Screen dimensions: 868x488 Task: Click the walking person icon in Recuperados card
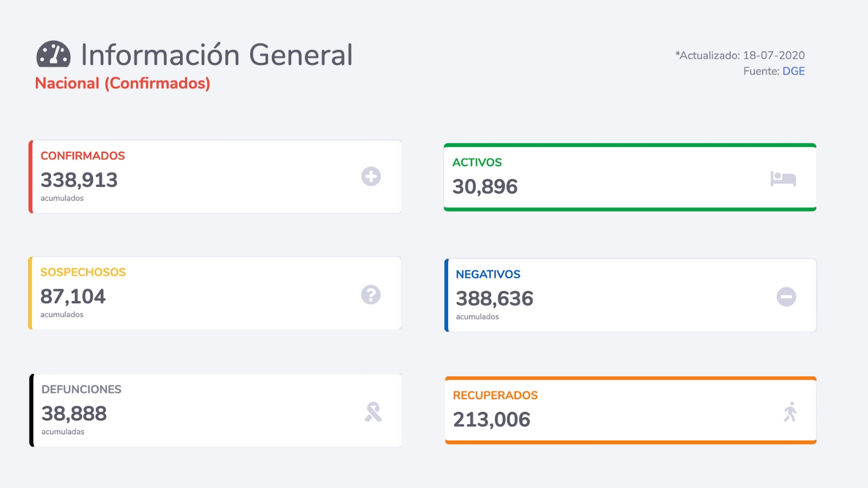(790, 412)
